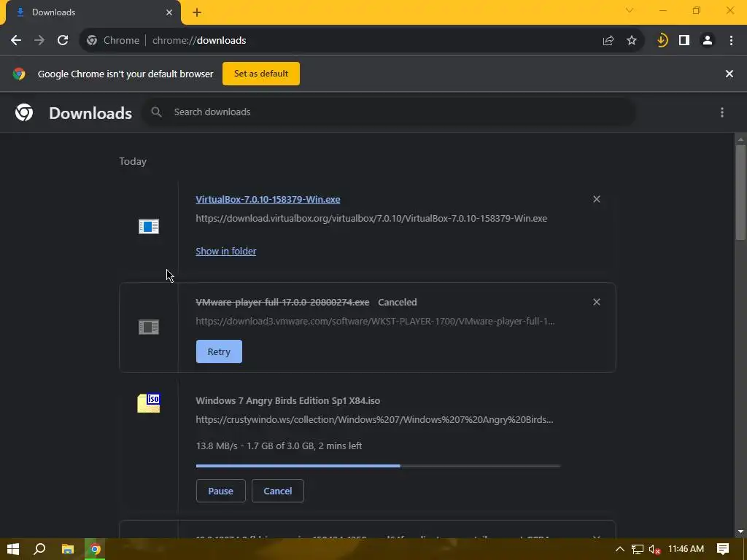Share this page using the share icon
Image resolution: width=747 pixels, height=560 pixels.
pos(608,41)
